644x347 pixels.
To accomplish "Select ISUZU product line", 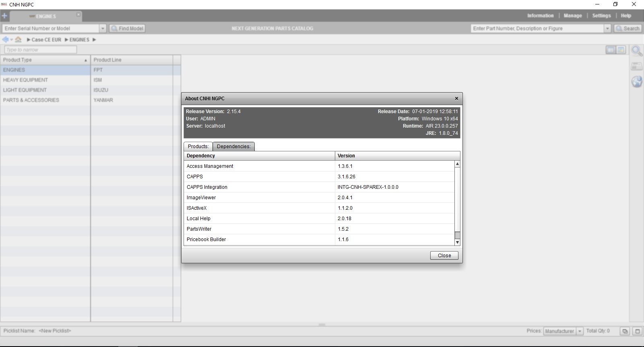I will [132, 90].
